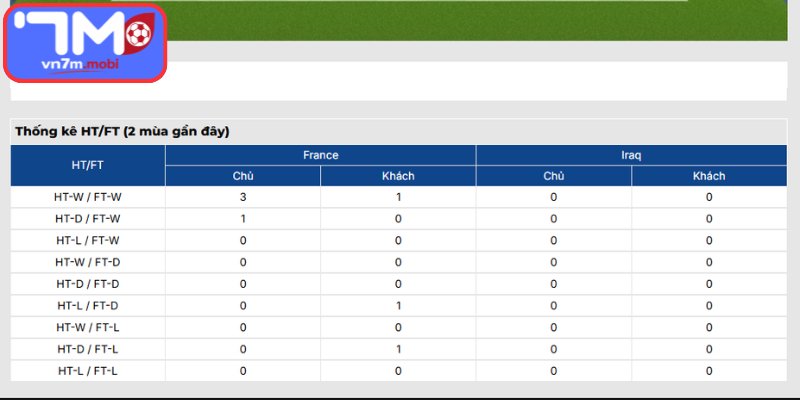The width and height of the screenshot is (800, 400).
Task: Select the HT-D / FT-L row label
Action: click(88, 349)
